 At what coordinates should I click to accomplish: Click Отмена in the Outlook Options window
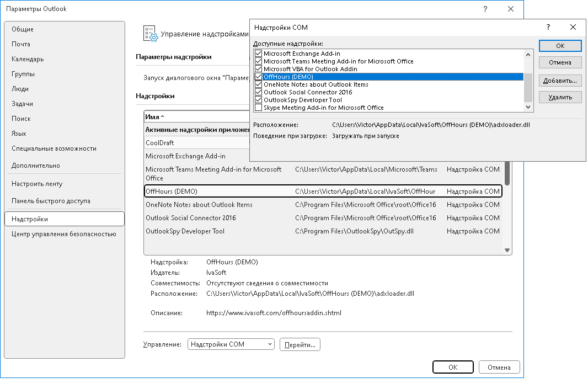point(499,367)
